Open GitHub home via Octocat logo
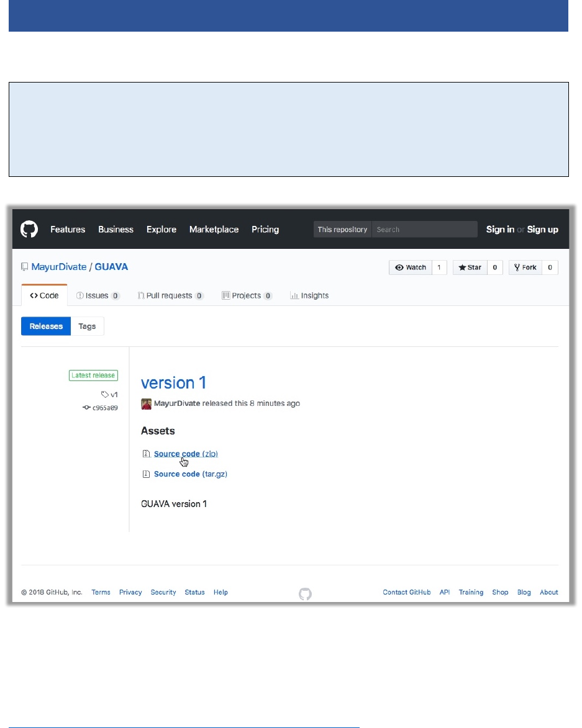Screen dimensions: 582x728 29,230
